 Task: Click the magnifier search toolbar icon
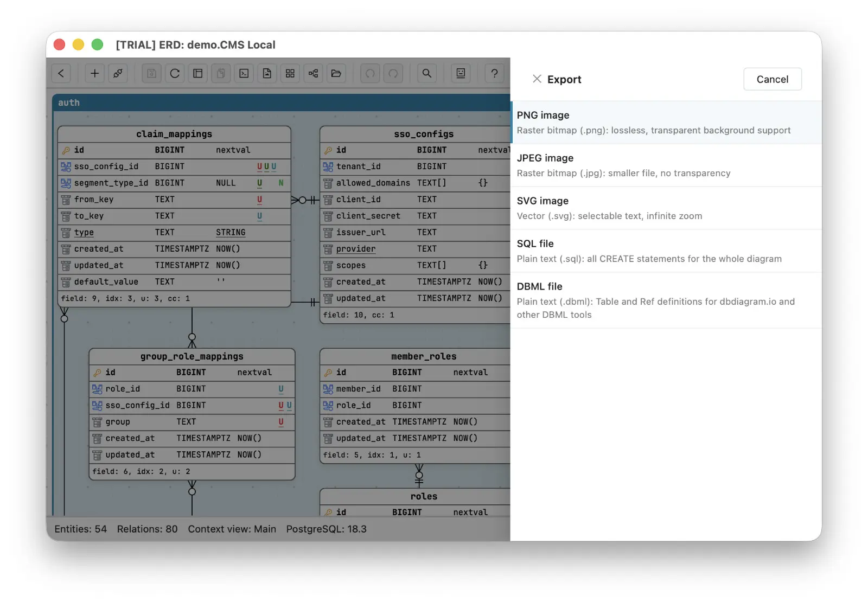click(x=427, y=73)
